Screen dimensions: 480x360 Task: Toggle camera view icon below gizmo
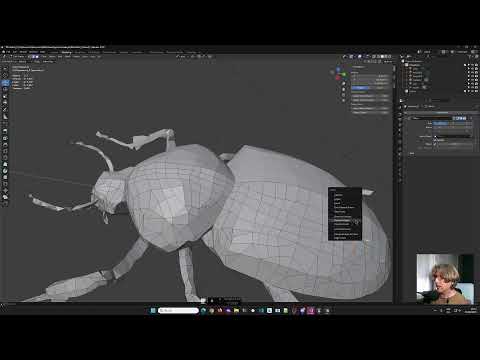[344, 95]
